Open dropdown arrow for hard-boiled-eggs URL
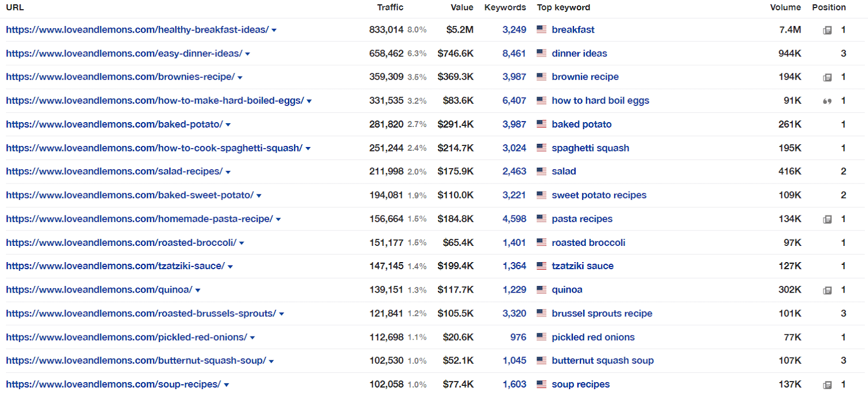 click(309, 101)
